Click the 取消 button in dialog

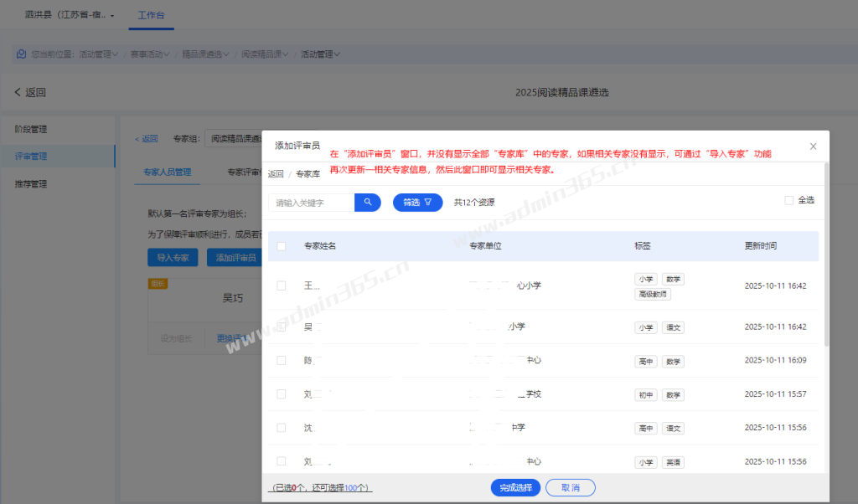pyautogui.click(x=570, y=487)
